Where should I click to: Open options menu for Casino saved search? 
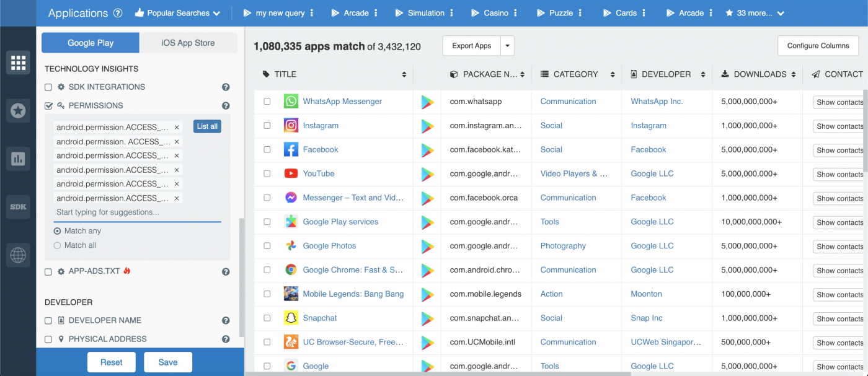point(516,13)
